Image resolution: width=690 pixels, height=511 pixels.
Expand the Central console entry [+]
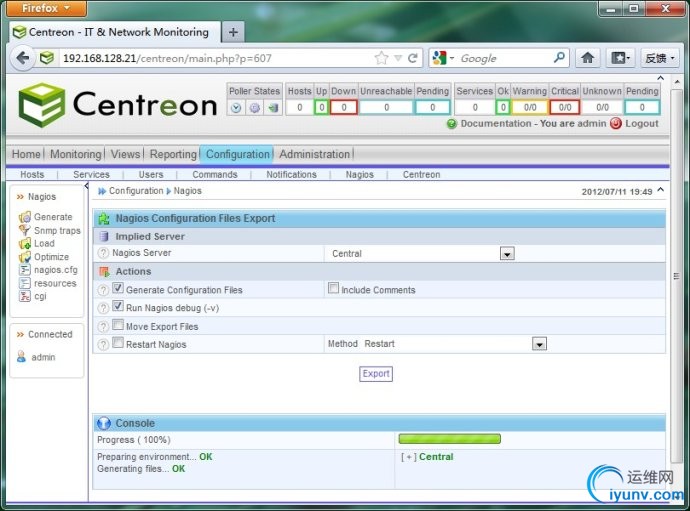click(x=409, y=457)
